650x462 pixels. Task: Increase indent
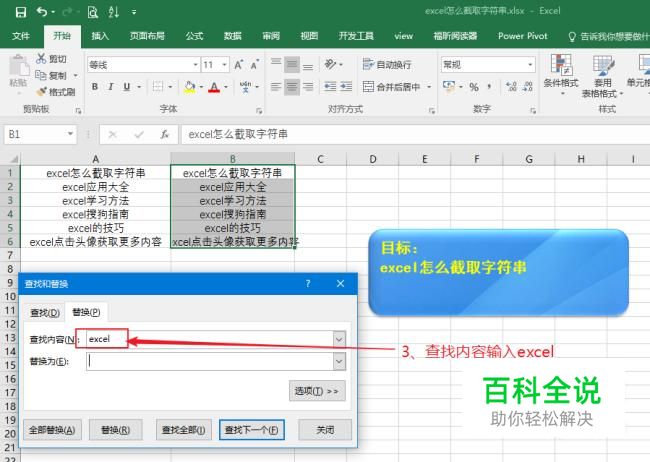(346, 86)
